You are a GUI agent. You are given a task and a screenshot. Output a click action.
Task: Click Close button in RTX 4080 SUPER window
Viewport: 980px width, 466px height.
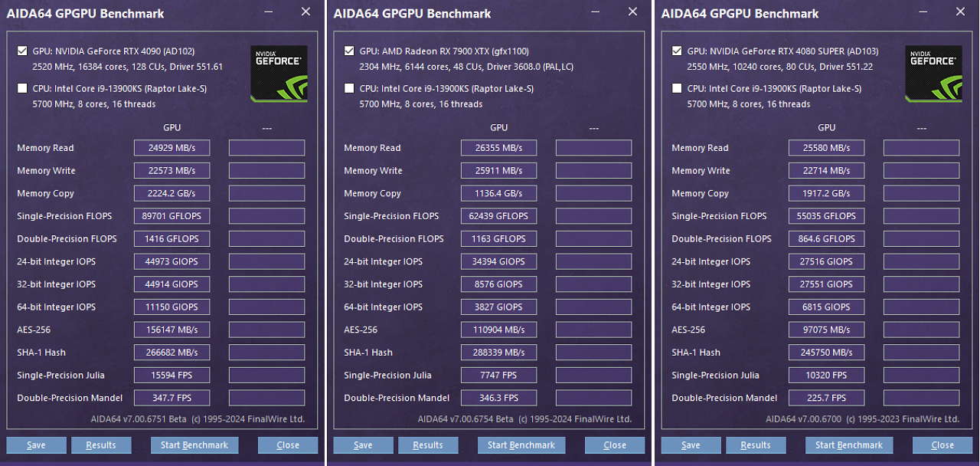(942, 445)
